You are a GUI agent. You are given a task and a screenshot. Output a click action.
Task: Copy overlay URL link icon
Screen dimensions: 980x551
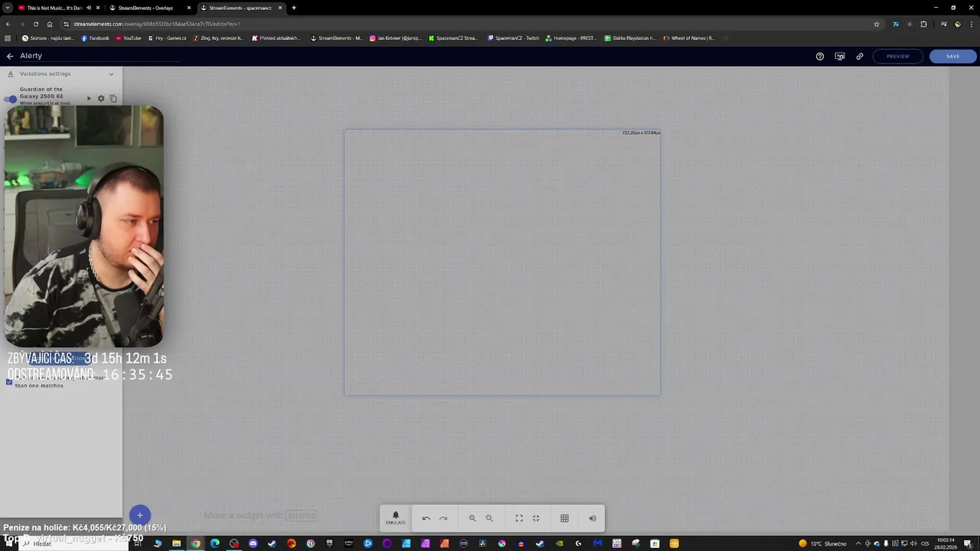tap(860, 56)
